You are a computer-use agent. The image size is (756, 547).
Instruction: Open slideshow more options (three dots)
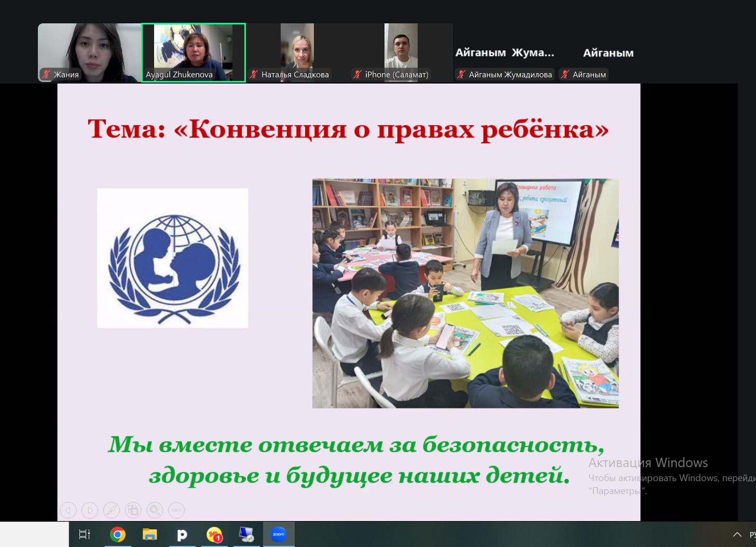tap(176, 510)
